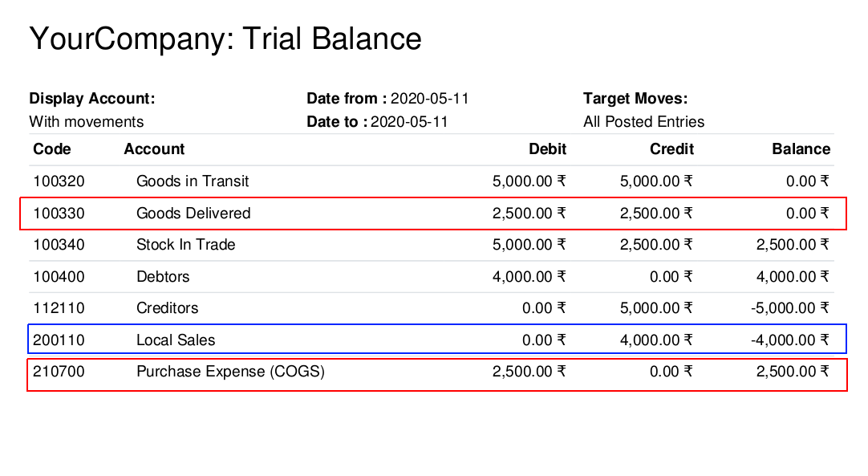Screen dimensions: 868x476
Task: Click account code 100340
Action: 59,245
